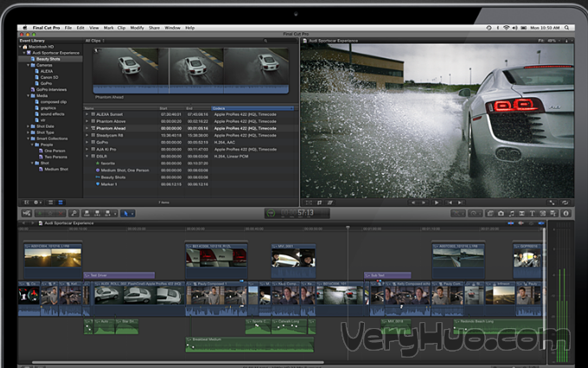This screenshot has width=588, height=368.
Task: Open the Effects browser icon
Action: (490, 213)
